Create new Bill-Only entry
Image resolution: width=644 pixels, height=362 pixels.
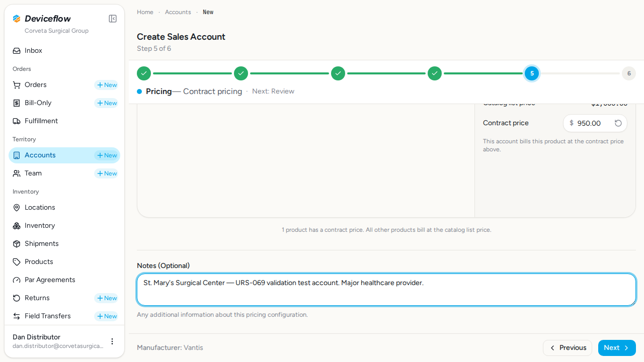(106, 103)
